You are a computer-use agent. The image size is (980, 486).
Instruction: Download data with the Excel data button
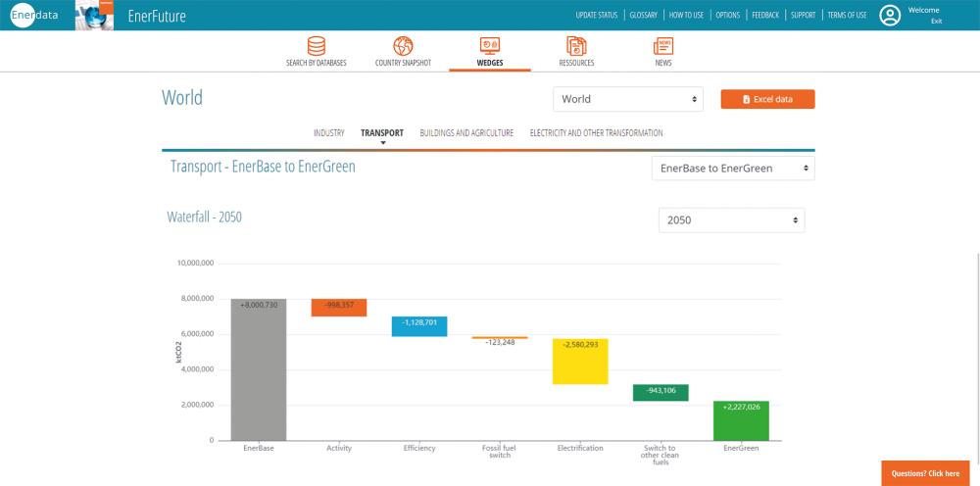click(767, 99)
